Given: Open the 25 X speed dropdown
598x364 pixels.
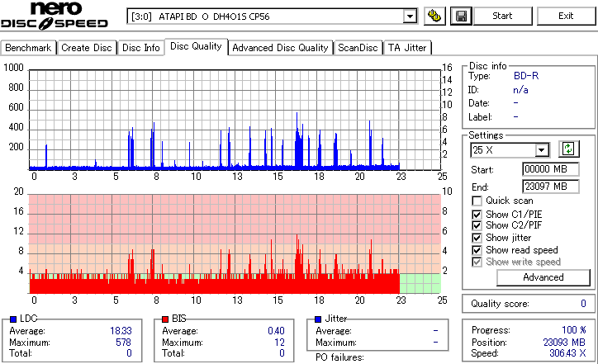Looking at the screenshot, I should pos(541,149).
